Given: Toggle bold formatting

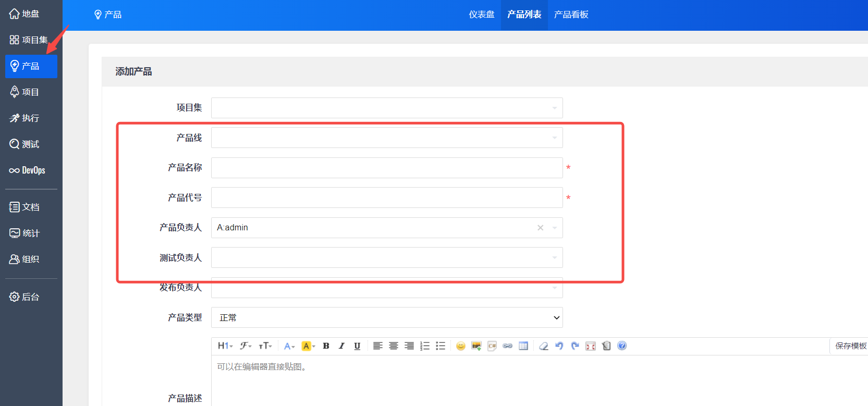Looking at the screenshot, I should [x=326, y=346].
